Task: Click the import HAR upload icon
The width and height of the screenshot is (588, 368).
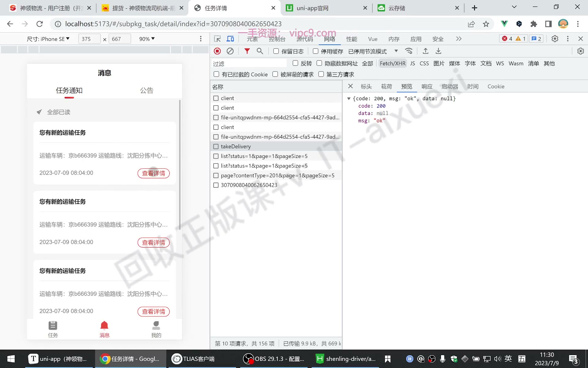Action: pos(425,51)
